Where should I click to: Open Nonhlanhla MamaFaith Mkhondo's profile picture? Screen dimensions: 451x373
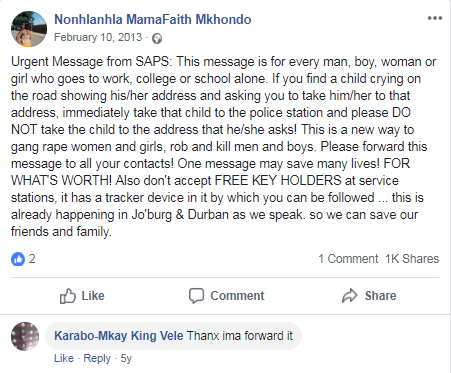[29, 29]
